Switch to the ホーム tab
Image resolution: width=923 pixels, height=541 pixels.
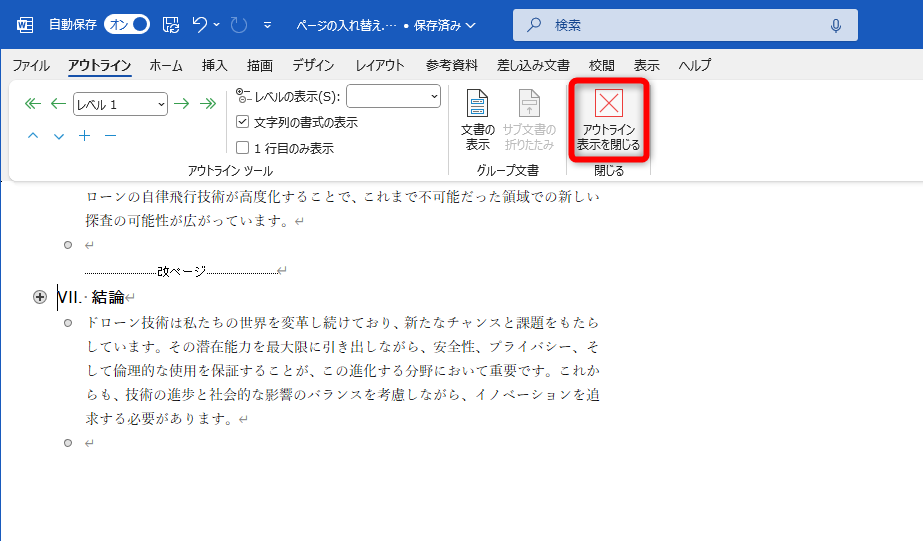tap(166, 65)
